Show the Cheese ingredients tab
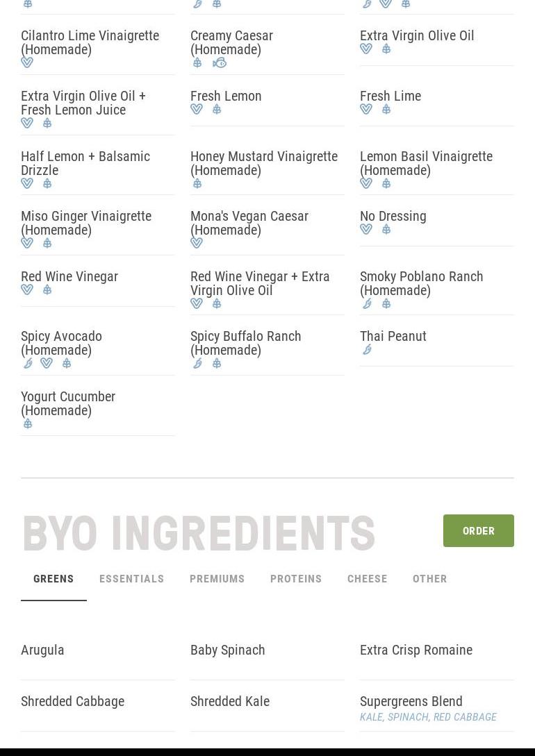Screen dimensions: 535x756 (368, 579)
